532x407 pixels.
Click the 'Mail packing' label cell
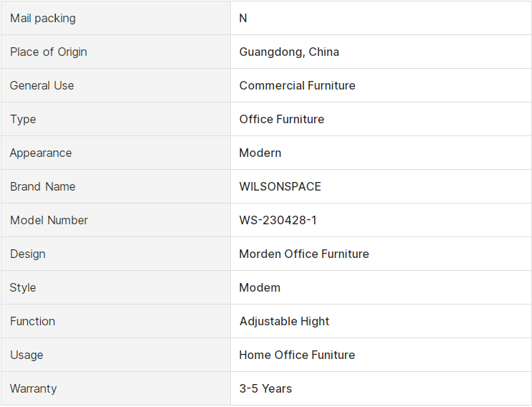[x=42, y=18]
